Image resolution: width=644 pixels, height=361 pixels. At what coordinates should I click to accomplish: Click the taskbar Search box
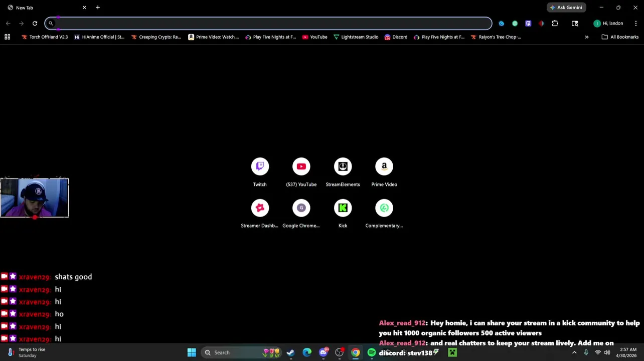[x=242, y=352]
